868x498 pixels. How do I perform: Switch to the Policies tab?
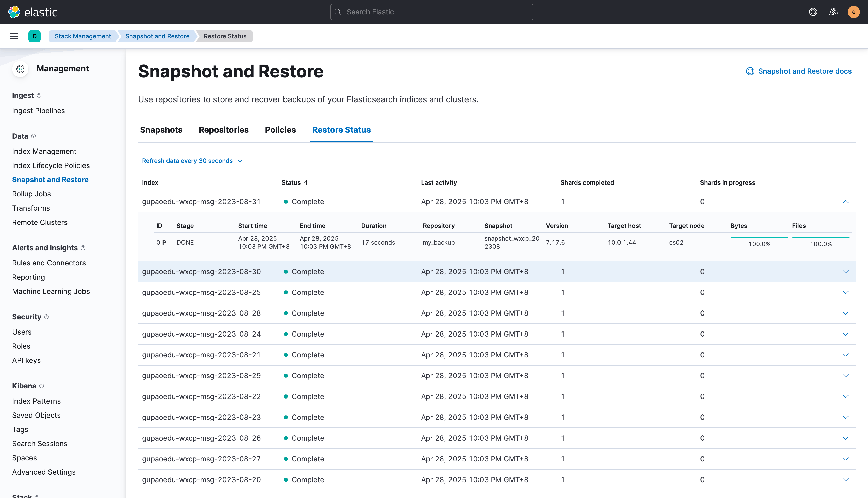pyautogui.click(x=280, y=130)
